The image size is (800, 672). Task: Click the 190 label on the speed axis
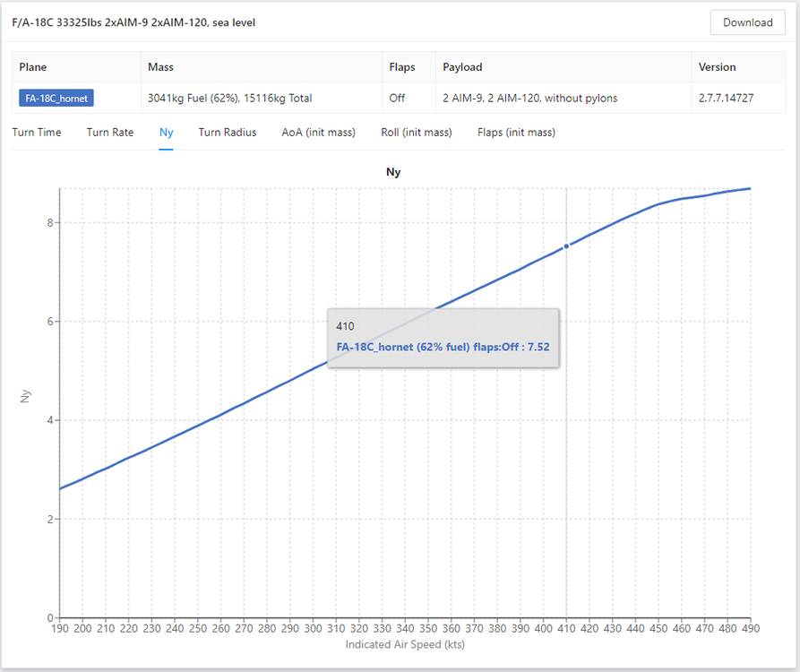click(60, 630)
